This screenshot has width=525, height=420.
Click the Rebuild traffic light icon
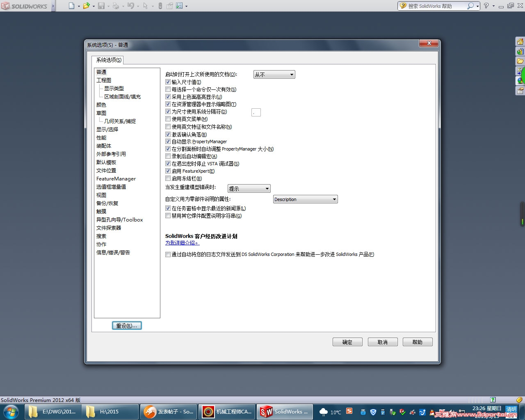point(160,6)
